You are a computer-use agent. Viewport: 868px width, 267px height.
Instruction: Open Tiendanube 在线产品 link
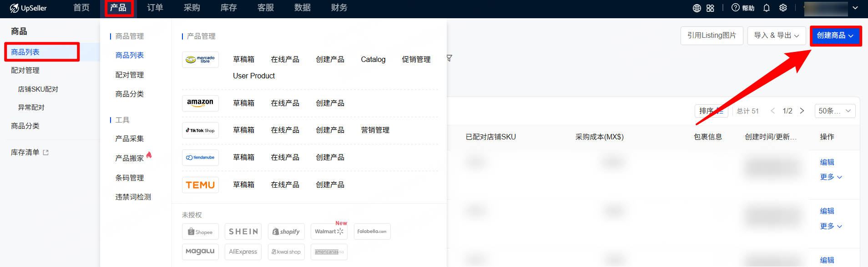pos(285,158)
